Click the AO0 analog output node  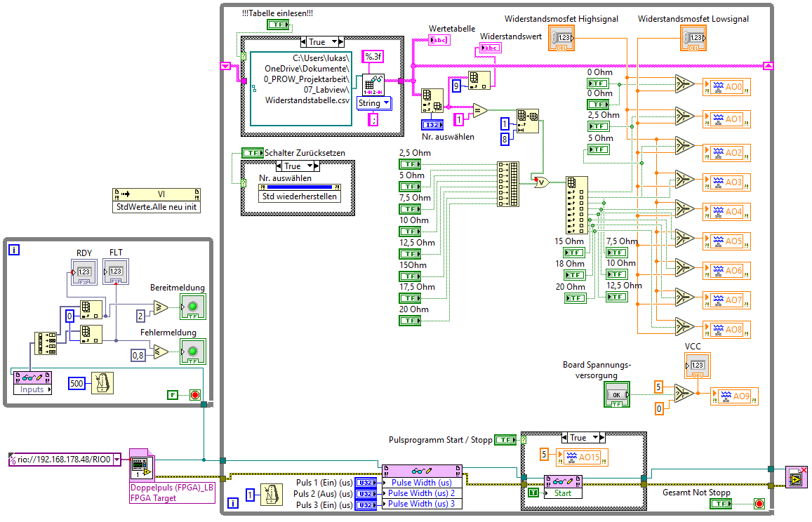coord(726,87)
